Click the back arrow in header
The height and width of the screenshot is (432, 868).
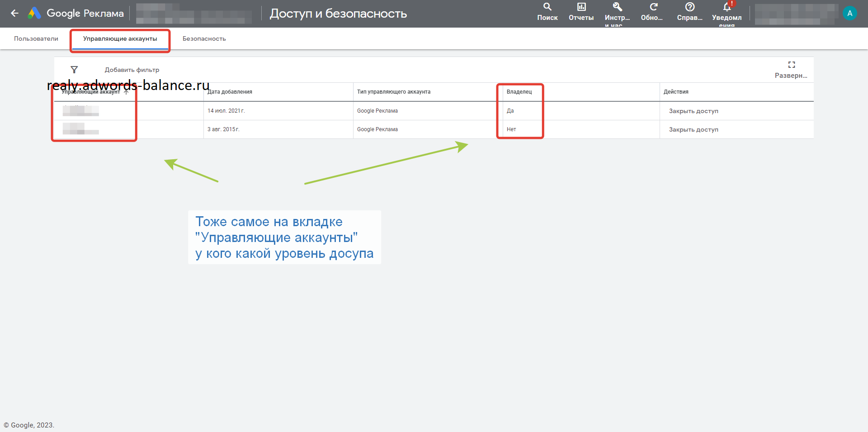14,13
